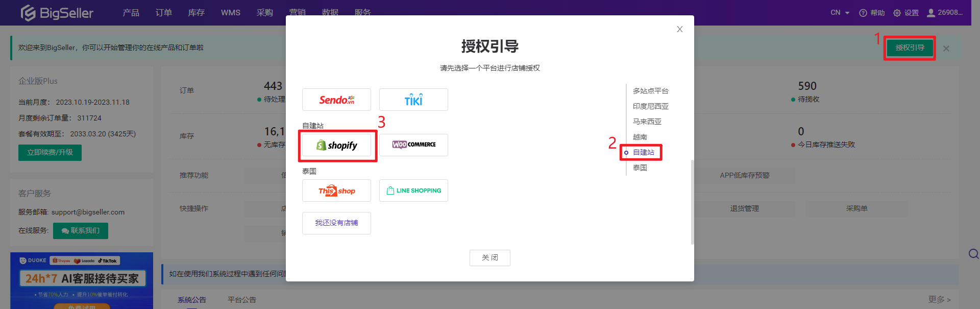This screenshot has width=980, height=309.
Task: Open the 产品 menu
Action: click(131, 13)
